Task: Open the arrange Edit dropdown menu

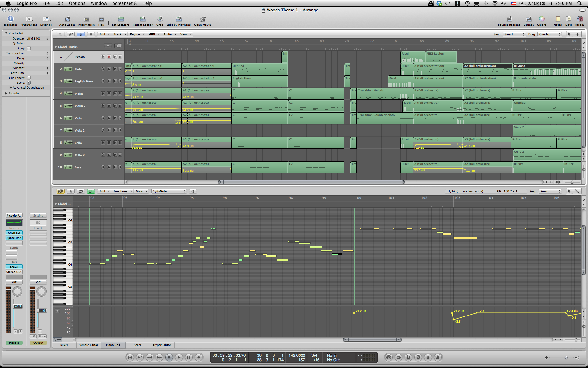Action: point(104,34)
